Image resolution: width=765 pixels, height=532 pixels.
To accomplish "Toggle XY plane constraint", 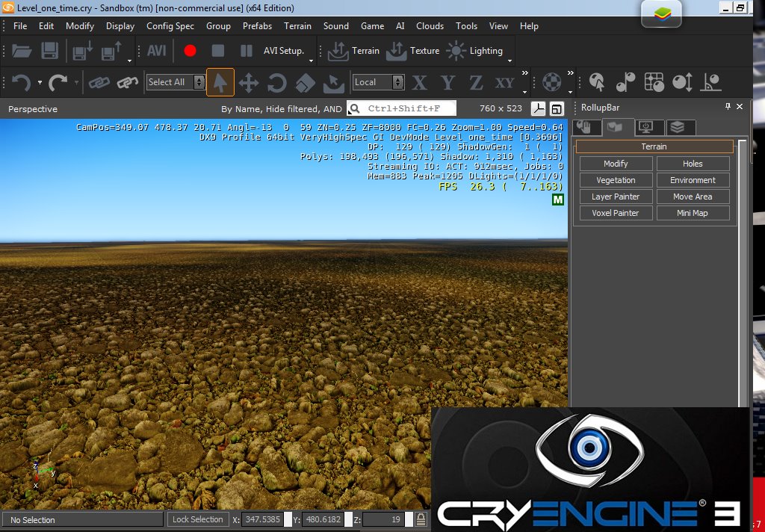I will [x=504, y=82].
